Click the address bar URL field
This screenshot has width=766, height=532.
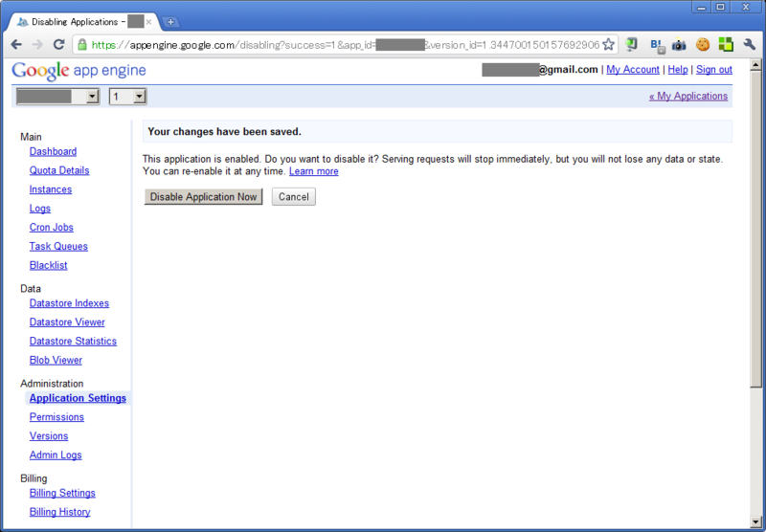[x=345, y=45]
